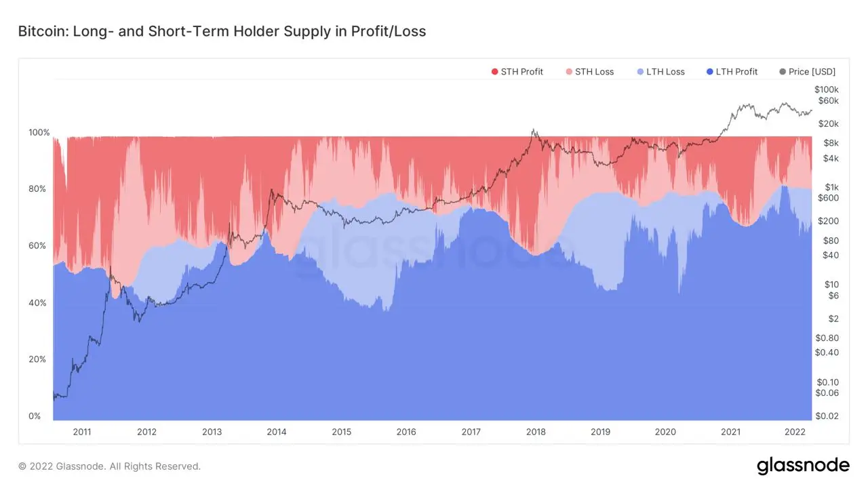Image resolution: width=868 pixels, height=488 pixels.
Task: Select the 2018 x-axis year label
Action: click(536, 432)
